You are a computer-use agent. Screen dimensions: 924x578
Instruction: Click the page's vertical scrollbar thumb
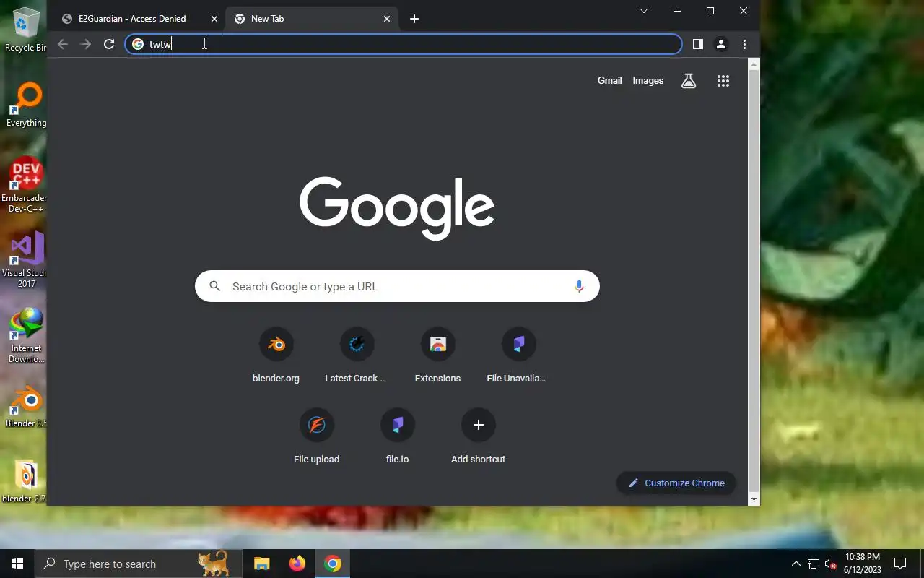point(754,281)
